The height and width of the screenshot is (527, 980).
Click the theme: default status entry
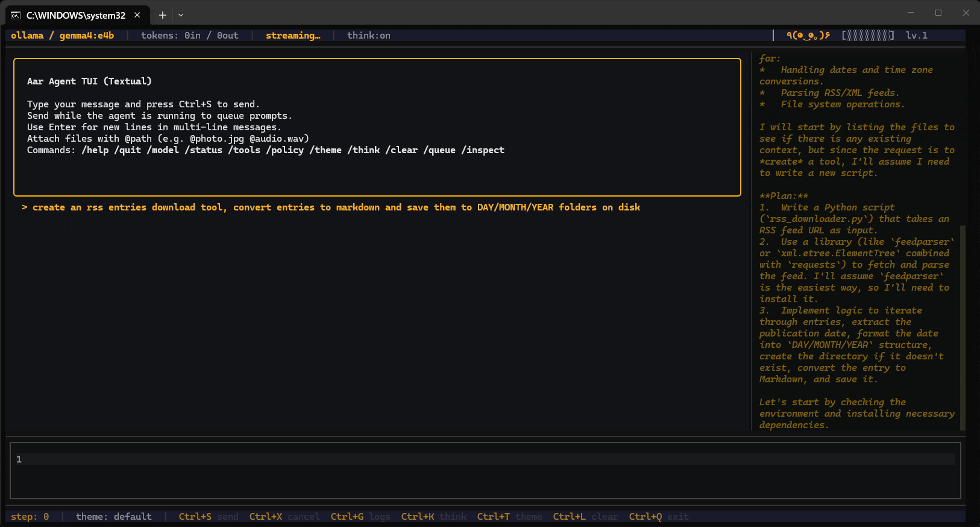point(114,517)
